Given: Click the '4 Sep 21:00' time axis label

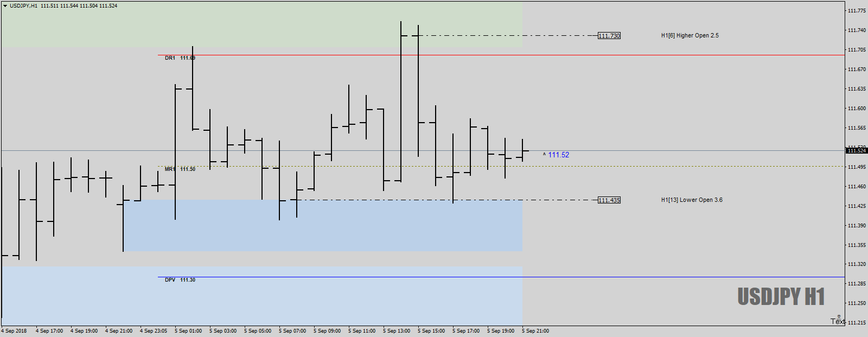Looking at the screenshot, I should pos(119,331).
